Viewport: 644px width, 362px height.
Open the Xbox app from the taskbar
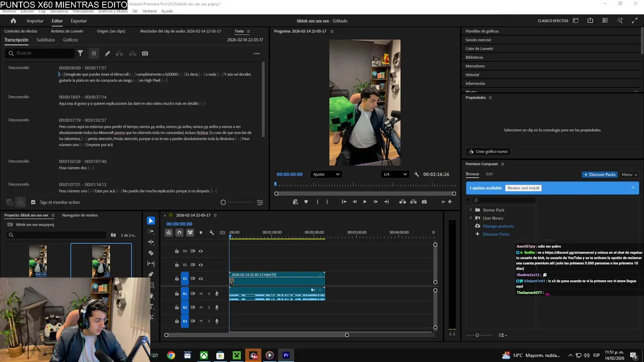click(x=204, y=355)
